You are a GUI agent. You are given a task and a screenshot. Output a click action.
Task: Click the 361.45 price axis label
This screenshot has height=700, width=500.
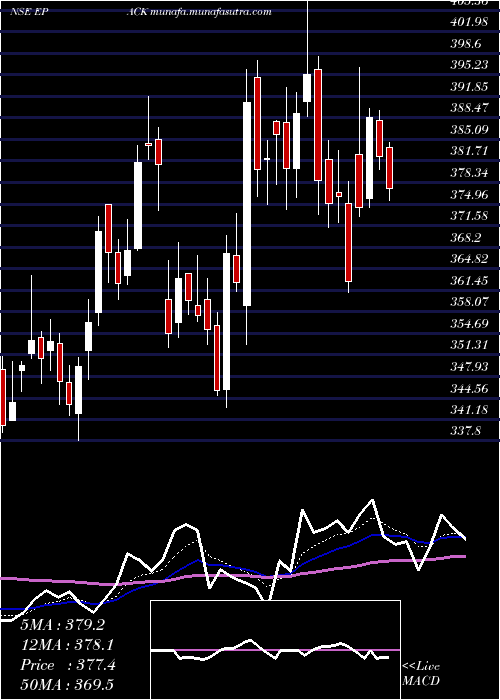pyautogui.click(x=469, y=281)
